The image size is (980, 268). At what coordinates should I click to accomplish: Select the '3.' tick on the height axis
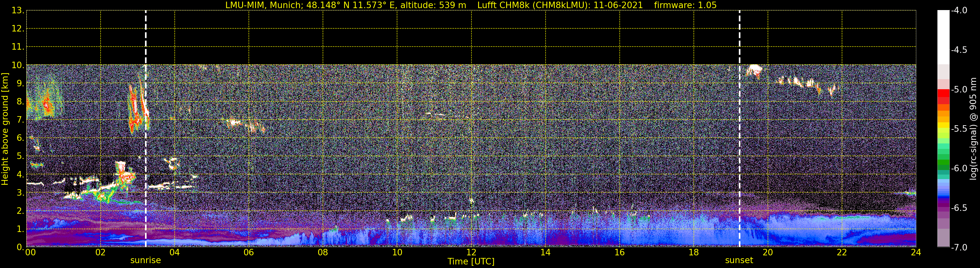click(x=20, y=193)
